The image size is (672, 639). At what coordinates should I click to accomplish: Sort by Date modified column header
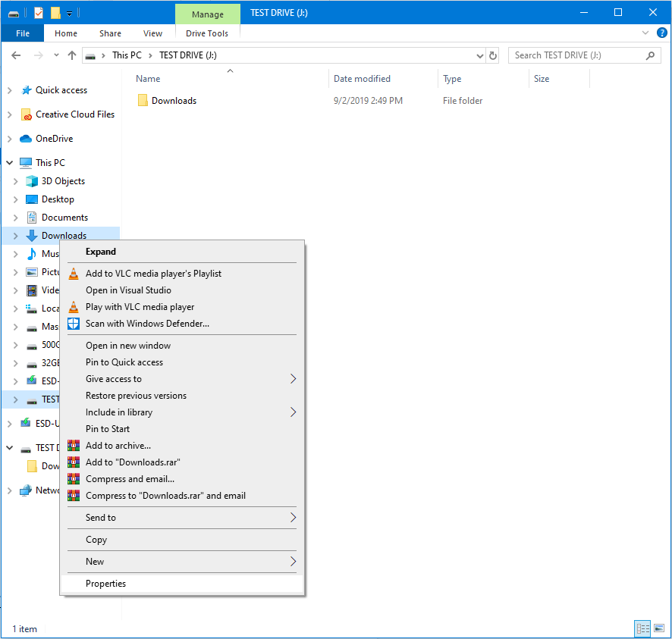pyautogui.click(x=362, y=79)
